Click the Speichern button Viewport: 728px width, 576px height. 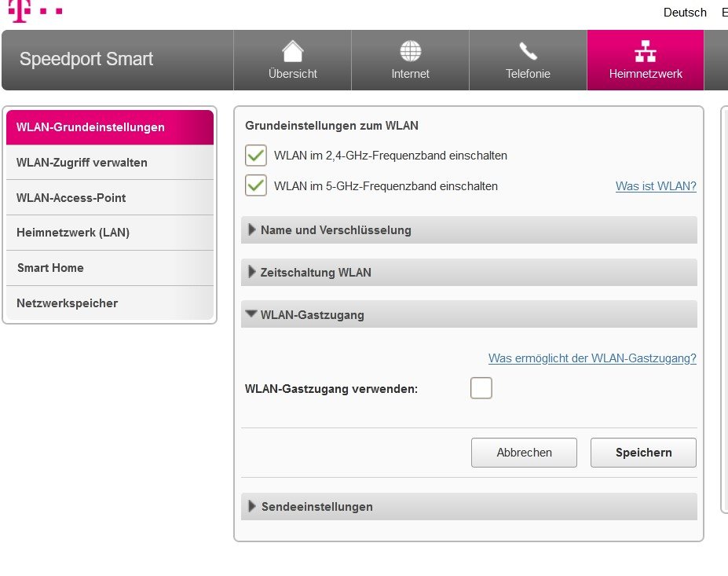(643, 453)
